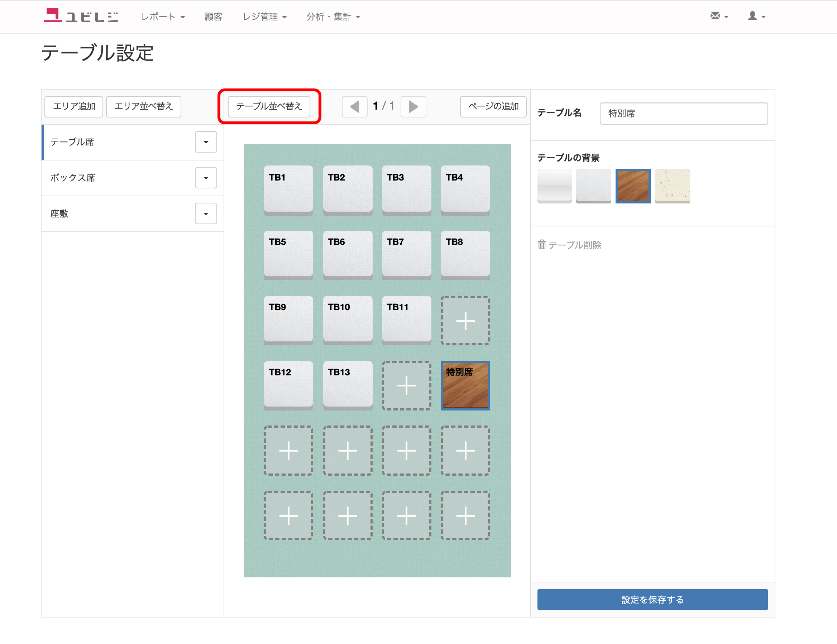Image resolution: width=837 pixels, height=644 pixels.
Task: Select table TB9
Action: (x=288, y=320)
